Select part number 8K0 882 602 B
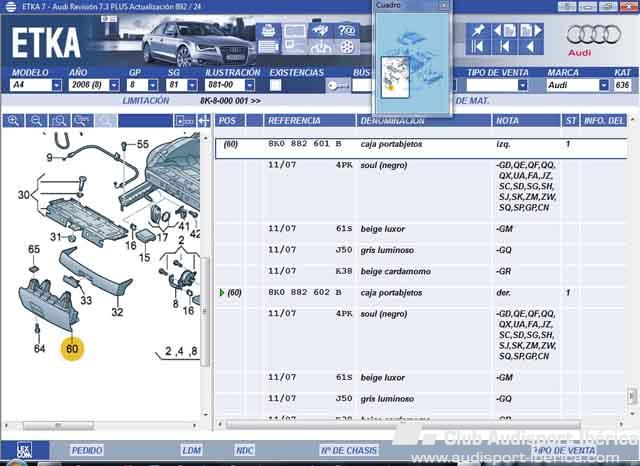640x466 pixels. click(305, 293)
